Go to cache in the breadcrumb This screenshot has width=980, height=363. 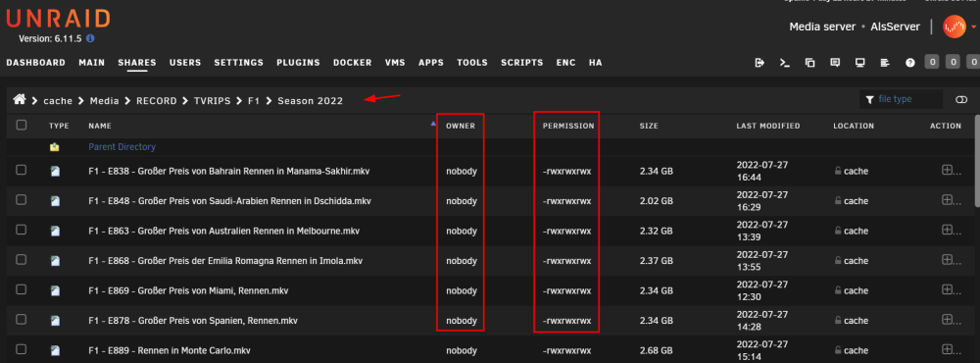coord(58,100)
